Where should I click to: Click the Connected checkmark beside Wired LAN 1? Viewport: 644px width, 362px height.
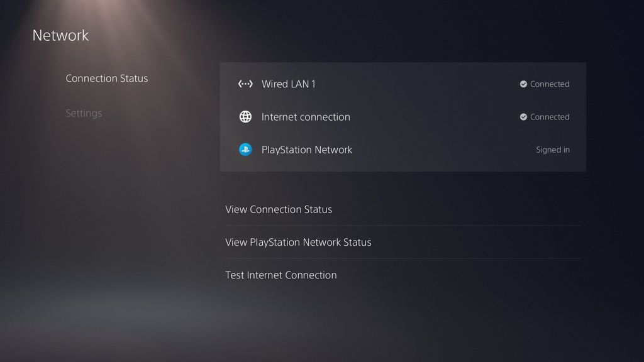[x=523, y=84]
